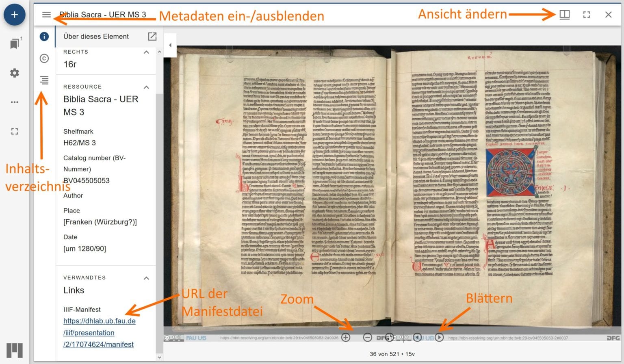The height and width of the screenshot is (364, 624).
Task: Show the window list via the bookmark icon
Action: pos(14,43)
